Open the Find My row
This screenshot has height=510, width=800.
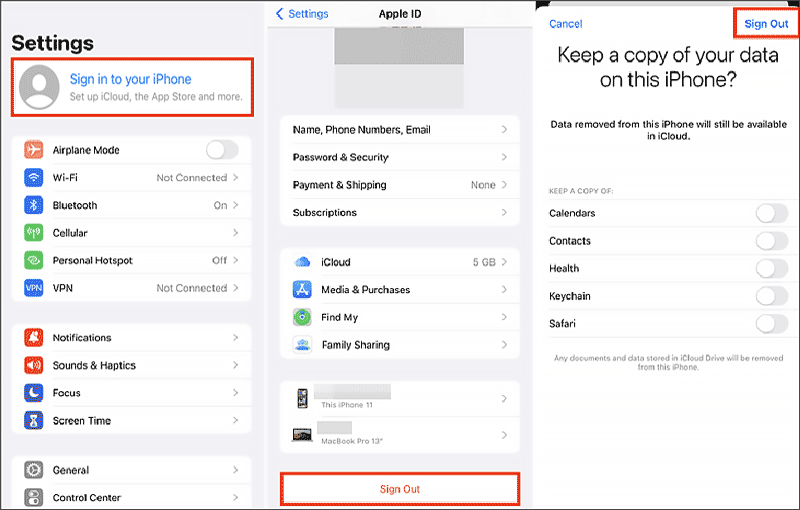399,317
